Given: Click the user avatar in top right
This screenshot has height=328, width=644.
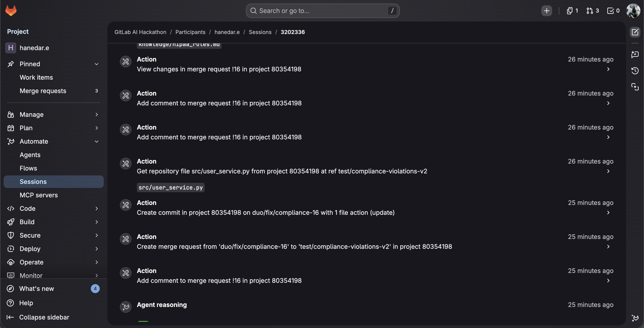Looking at the screenshot, I should [x=633, y=11].
